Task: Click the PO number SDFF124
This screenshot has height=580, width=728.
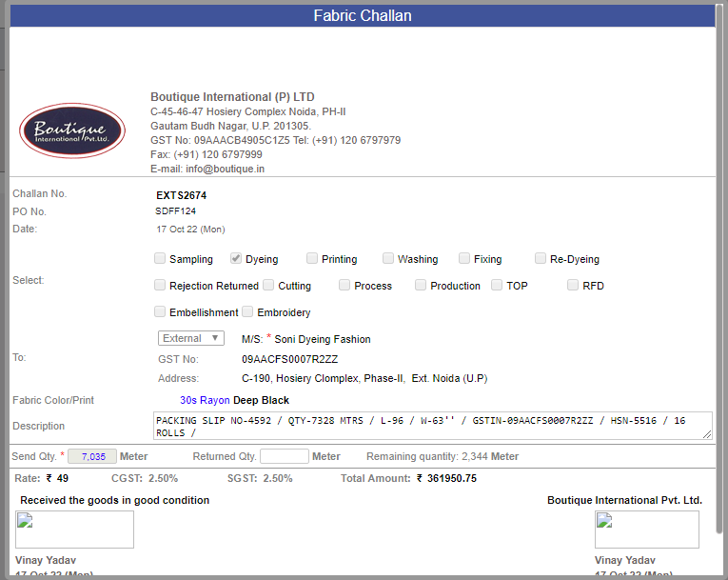Action: (175, 211)
